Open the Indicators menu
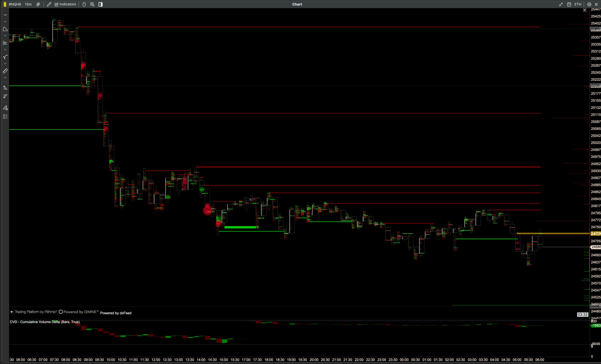Viewport: 601px width, 364px height. (x=65, y=4)
